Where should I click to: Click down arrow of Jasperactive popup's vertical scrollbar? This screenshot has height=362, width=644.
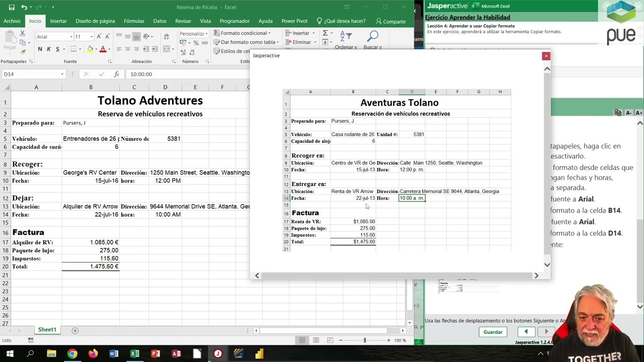(547, 264)
